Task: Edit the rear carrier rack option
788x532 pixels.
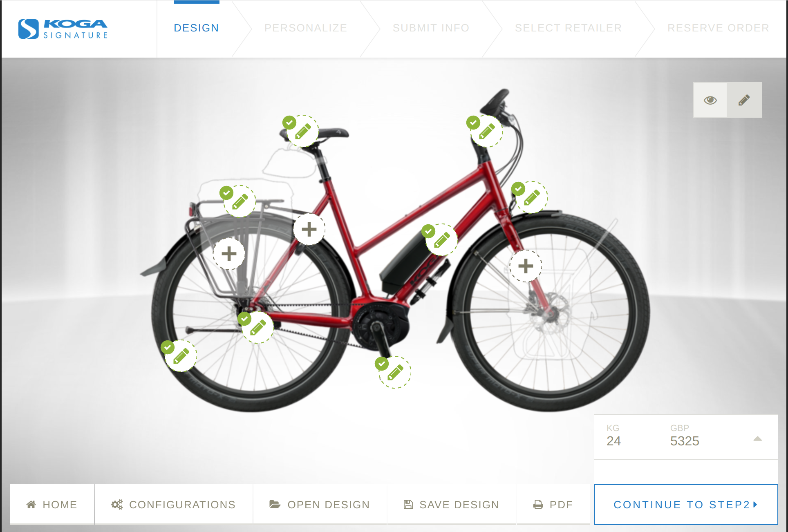Action: click(240, 201)
